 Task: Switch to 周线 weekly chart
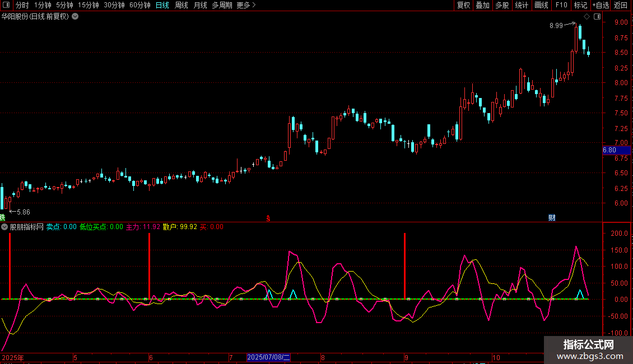tap(181, 5)
